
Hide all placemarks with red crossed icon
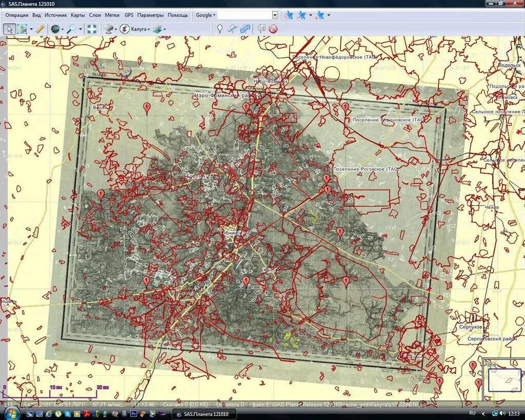pos(273,29)
